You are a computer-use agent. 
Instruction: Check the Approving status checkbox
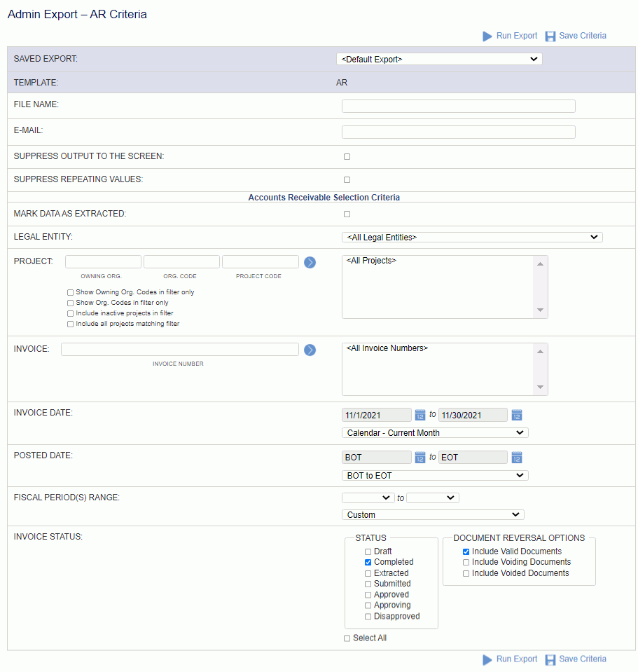point(368,605)
